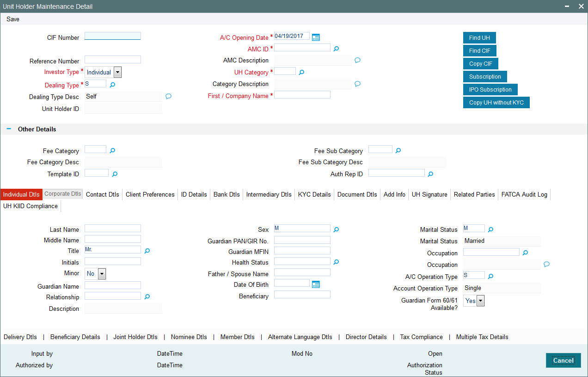This screenshot has width=588, height=377.
Task: View the Dealing Type Desc comment bubble icon
Action: coord(168,96)
